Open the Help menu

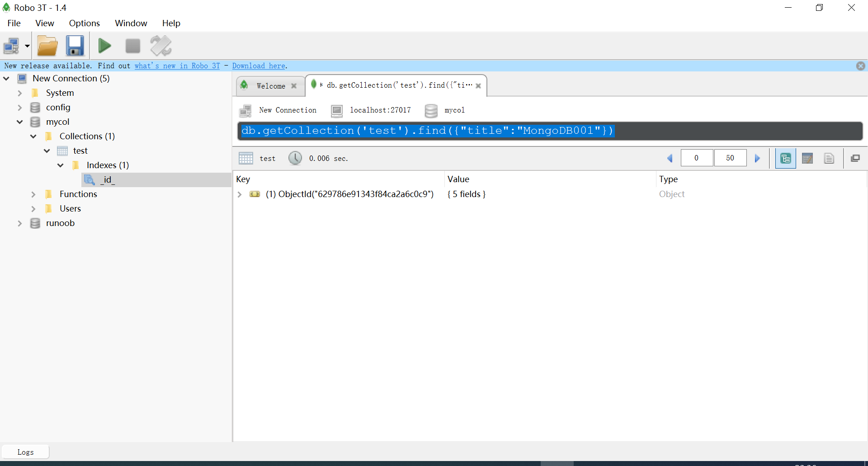[x=171, y=23]
